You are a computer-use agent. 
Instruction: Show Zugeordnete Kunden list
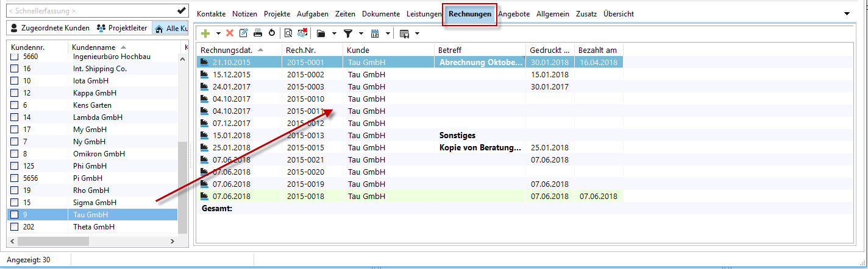point(50,28)
